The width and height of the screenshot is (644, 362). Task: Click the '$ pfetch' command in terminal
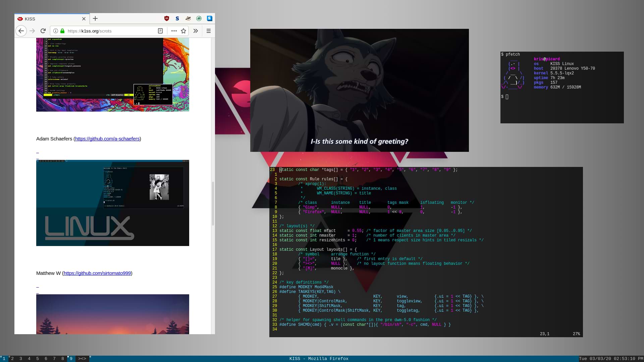point(511,54)
